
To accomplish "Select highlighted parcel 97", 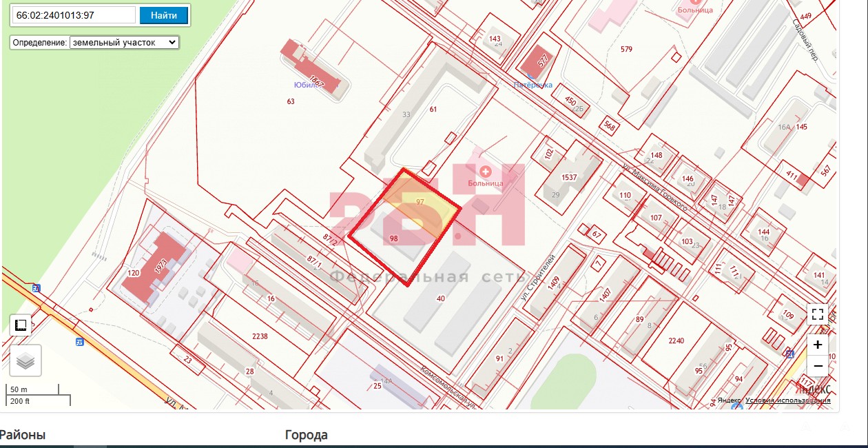I will [x=420, y=202].
